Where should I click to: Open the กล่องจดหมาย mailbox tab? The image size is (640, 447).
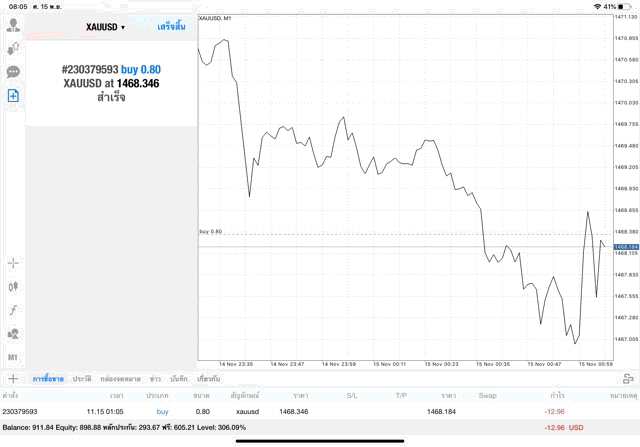pos(121,379)
